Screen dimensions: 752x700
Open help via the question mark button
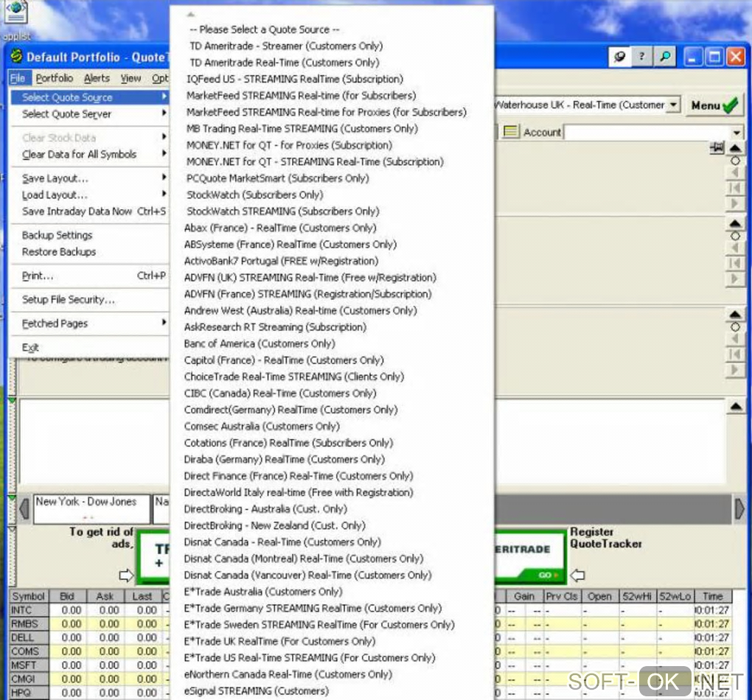click(641, 57)
